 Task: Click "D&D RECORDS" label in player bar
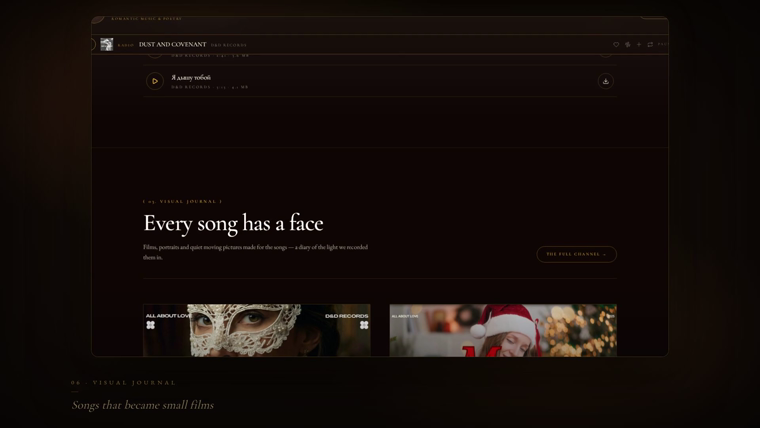pos(229,45)
